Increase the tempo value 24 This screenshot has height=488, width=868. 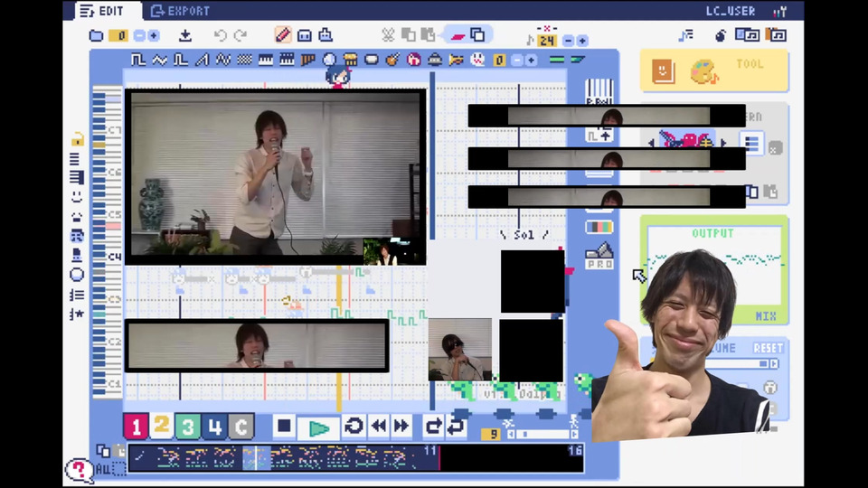[x=581, y=41]
